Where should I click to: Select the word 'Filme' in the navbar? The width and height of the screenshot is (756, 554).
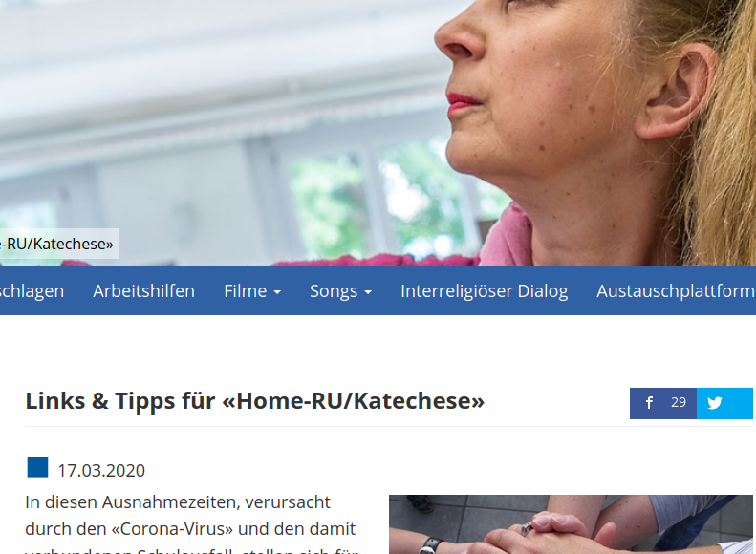pyautogui.click(x=245, y=291)
